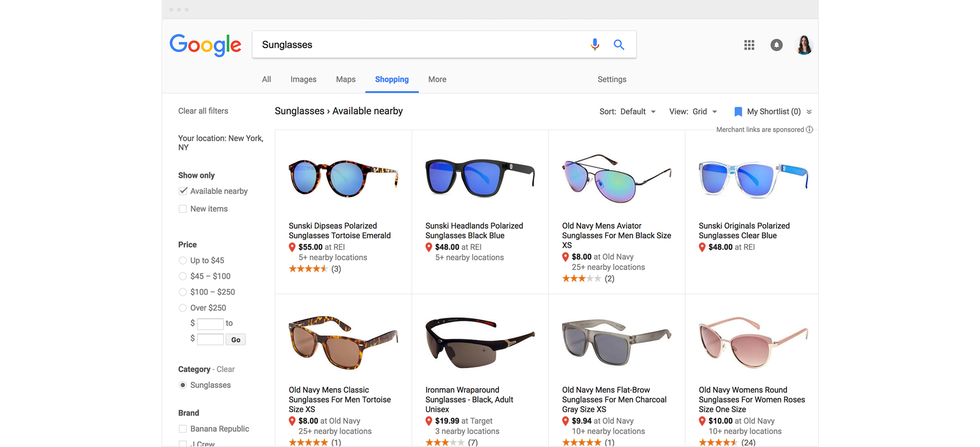Click the Old Navy Flat-Brow gray image
980x447 pixels.
pyautogui.click(x=617, y=343)
